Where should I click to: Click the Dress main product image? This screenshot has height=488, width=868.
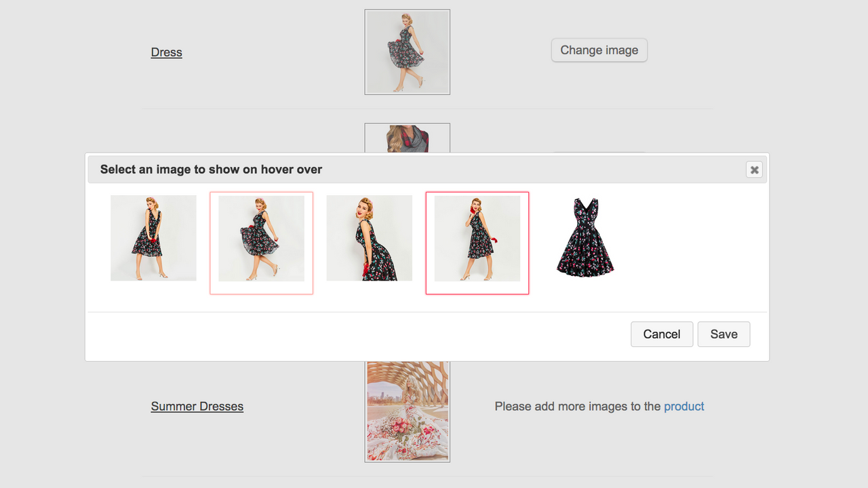pyautogui.click(x=407, y=52)
